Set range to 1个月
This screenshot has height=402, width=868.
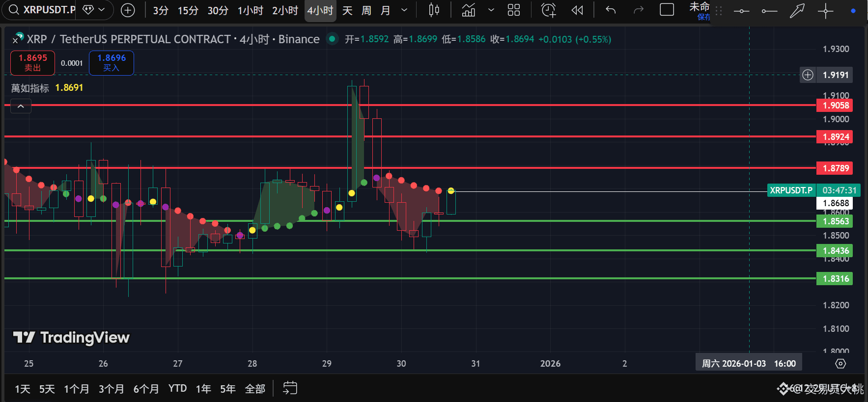click(x=77, y=389)
